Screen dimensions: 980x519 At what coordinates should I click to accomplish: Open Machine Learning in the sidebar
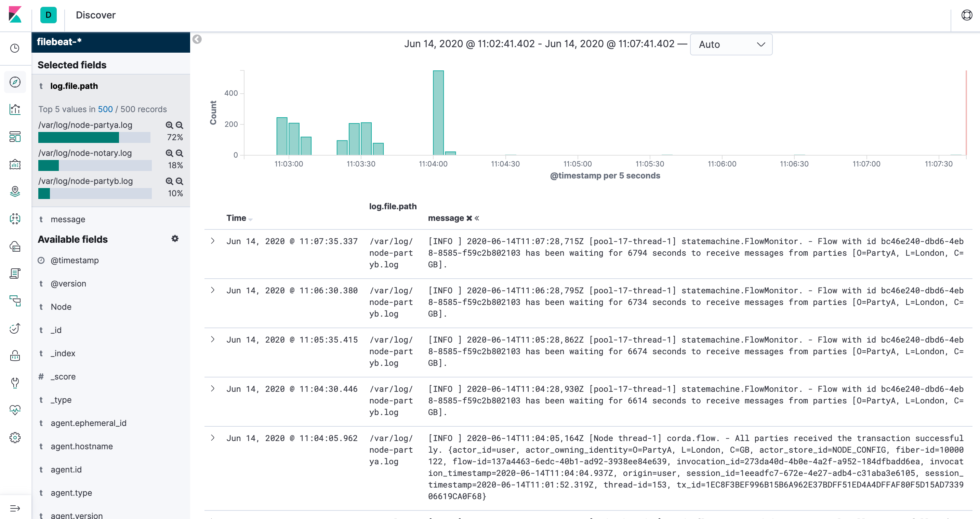(15, 219)
